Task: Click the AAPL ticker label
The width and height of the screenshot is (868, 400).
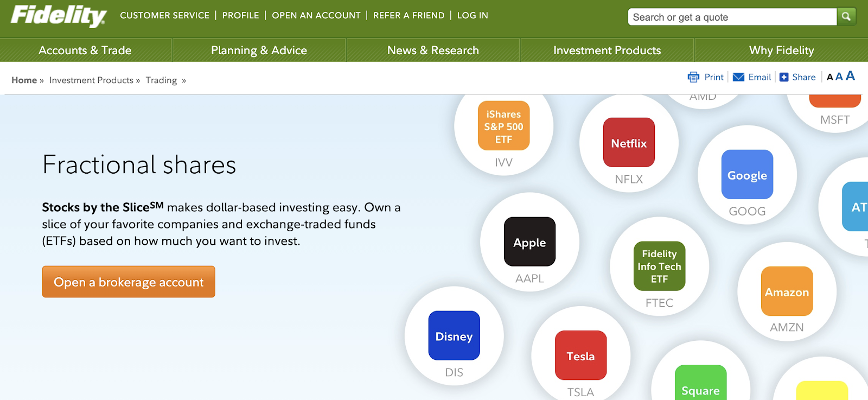Action: click(x=529, y=278)
